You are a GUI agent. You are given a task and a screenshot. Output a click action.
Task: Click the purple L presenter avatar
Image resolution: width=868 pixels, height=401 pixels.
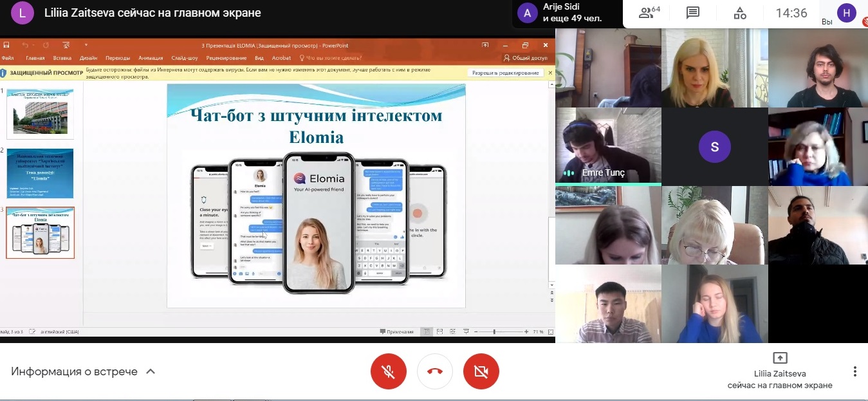tap(23, 13)
